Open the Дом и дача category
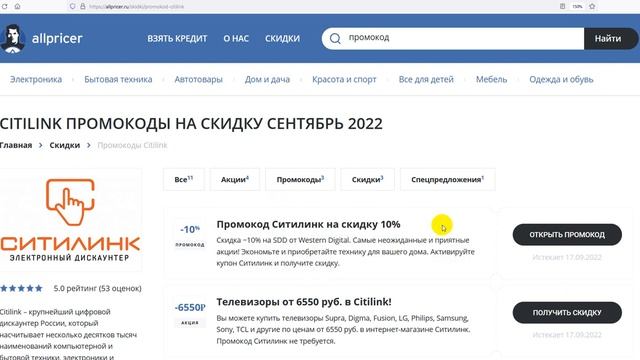640x360 pixels. [267, 79]
